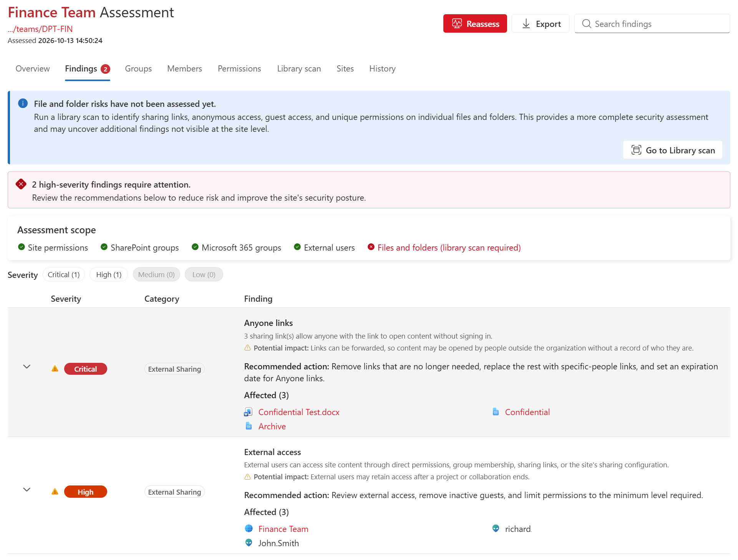Image resolution: width=738 pixels, height=560 pixels.
Task: Toggle the Critical (1) severity filter
Action: (x=63, y=274)
